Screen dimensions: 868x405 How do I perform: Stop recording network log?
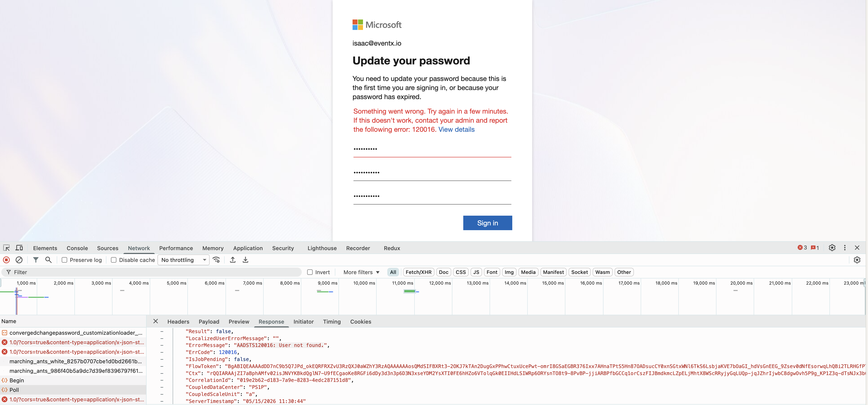pos(6,260)
